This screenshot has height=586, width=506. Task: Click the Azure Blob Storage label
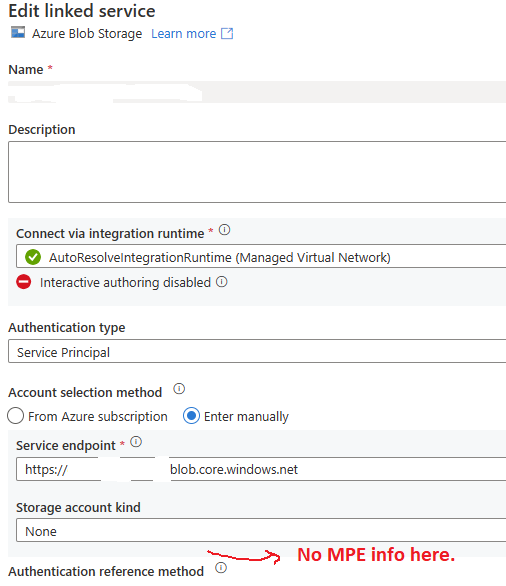[x=87, y=34]
